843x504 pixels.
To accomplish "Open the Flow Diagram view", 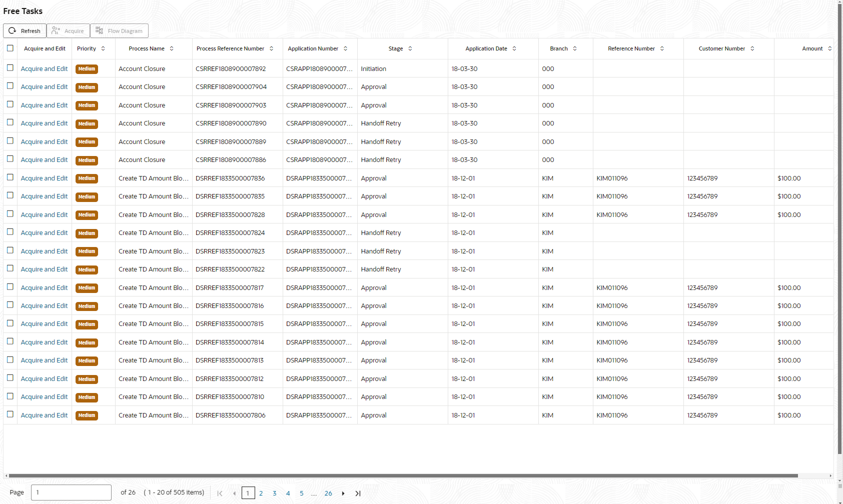I will coord(119,31).
